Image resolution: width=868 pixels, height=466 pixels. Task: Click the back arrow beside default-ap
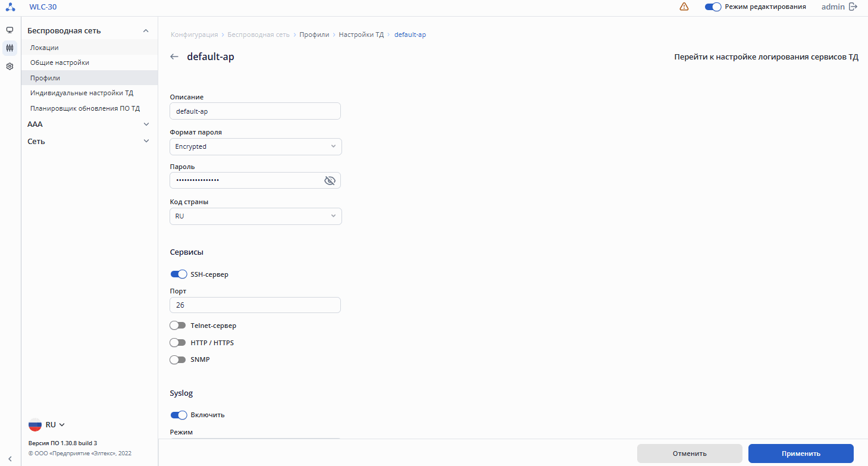point(174,57)
